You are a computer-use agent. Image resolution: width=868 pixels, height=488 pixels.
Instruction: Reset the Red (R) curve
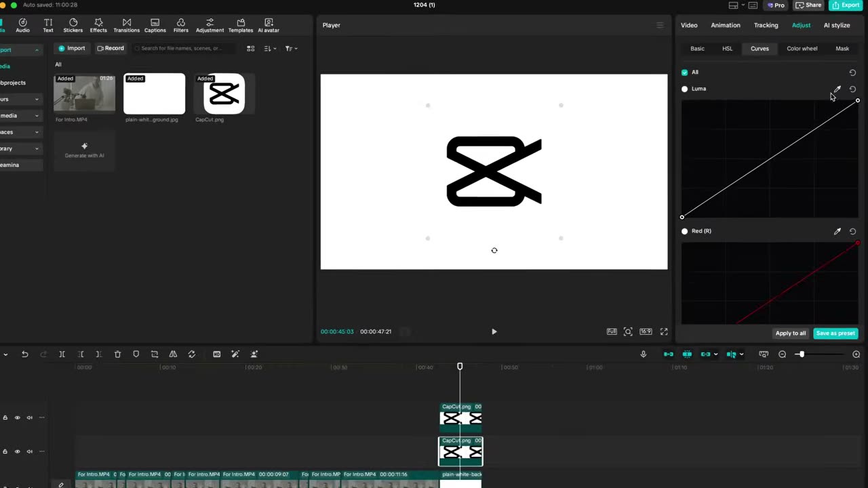[x=852, y=231]
